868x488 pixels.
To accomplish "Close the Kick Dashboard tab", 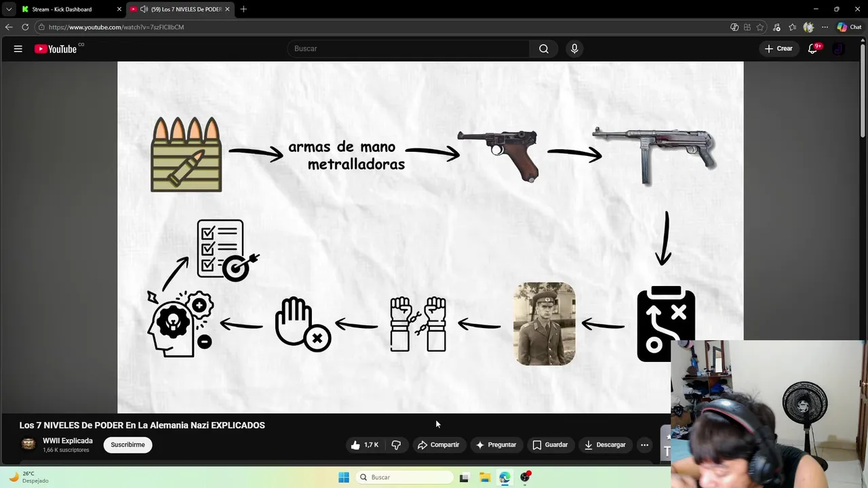I will pos(119,9).
